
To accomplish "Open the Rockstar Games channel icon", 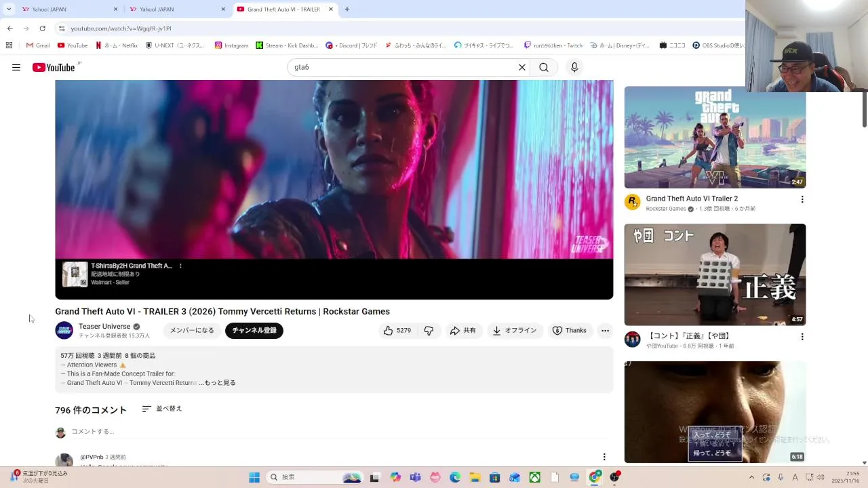I will (x=632, y=202).
